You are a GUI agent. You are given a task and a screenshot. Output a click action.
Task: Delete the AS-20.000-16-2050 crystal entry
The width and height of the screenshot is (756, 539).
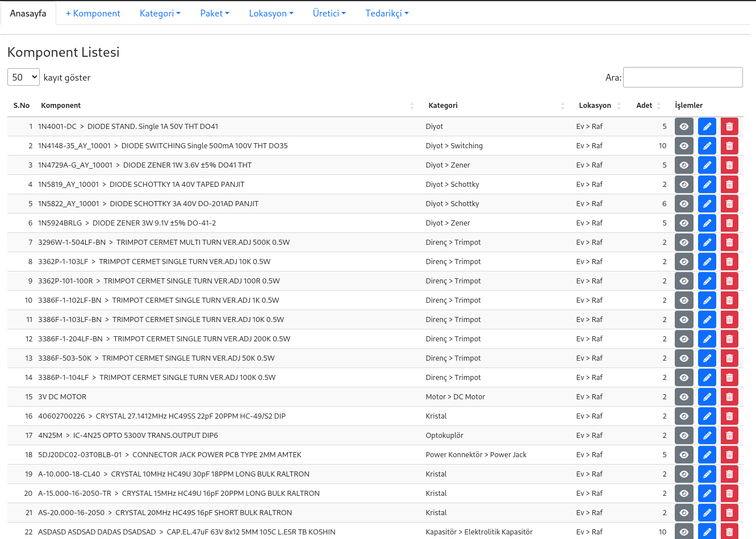point(729,513)
